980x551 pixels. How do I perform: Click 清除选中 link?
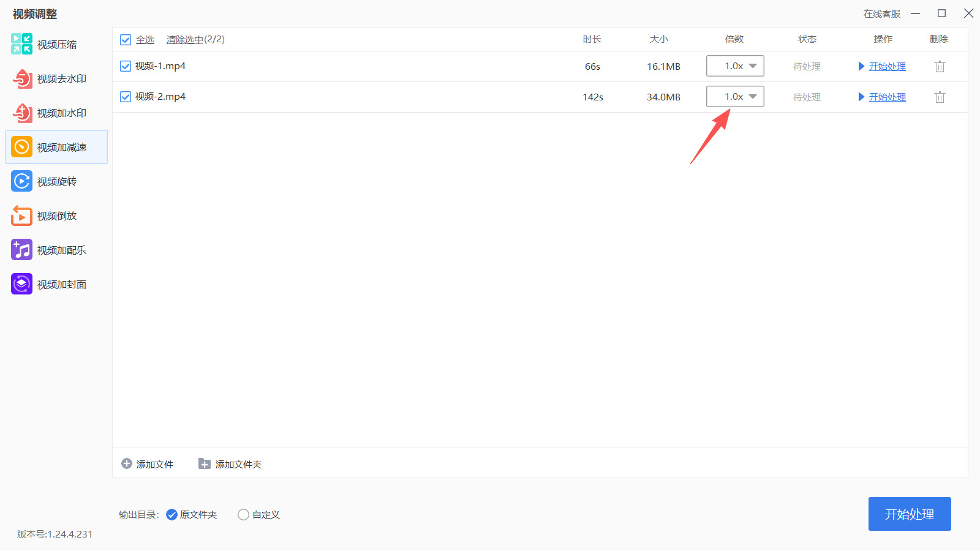pyautogui.click(x=185, y=40)
